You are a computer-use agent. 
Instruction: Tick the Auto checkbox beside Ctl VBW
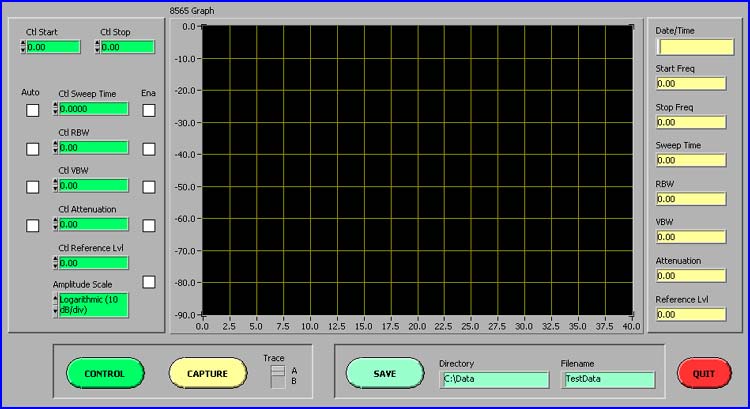point(33,187)
